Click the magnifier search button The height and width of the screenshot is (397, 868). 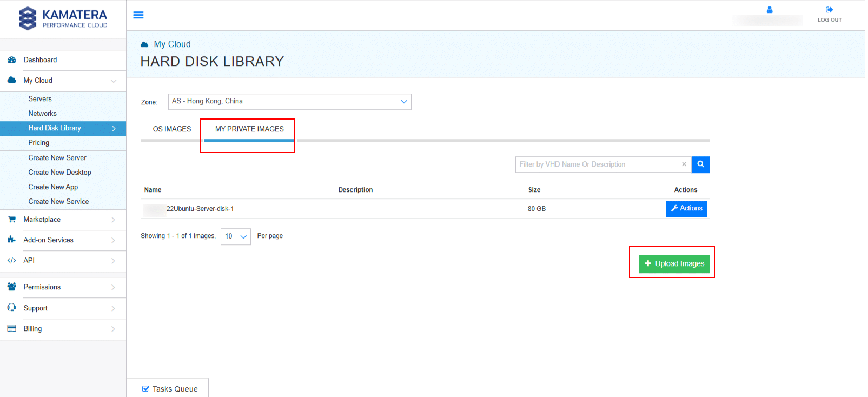click(701, 164)
